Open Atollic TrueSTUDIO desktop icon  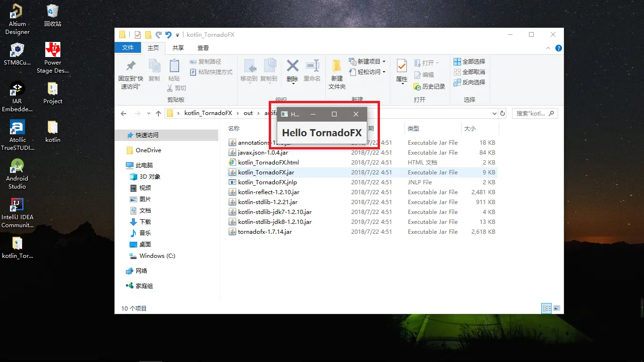pyautogui.click(x=17, y=135)
